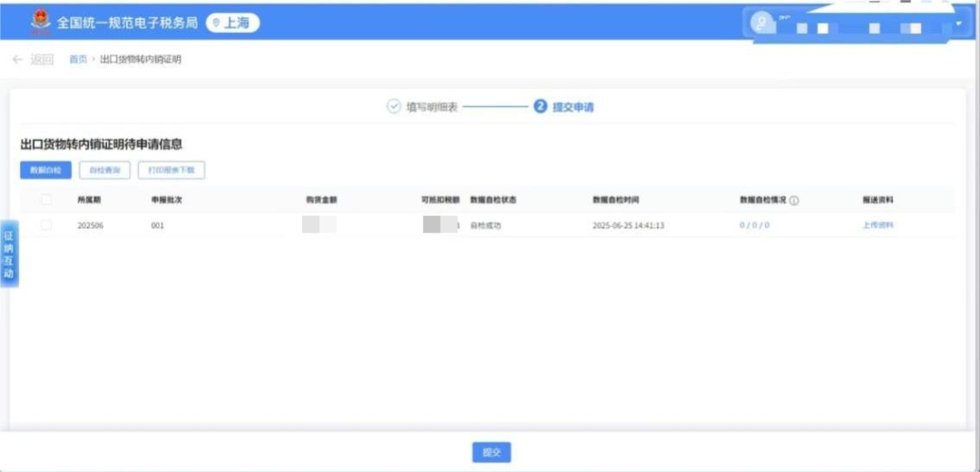Click the 打印报表下载 button

pos(171,170)
